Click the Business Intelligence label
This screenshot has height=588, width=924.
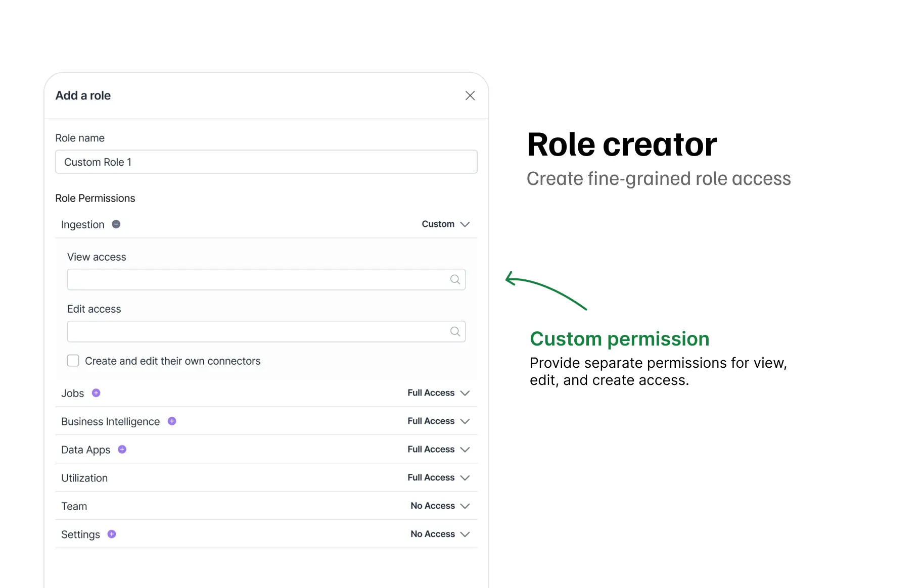click(111, 422)
